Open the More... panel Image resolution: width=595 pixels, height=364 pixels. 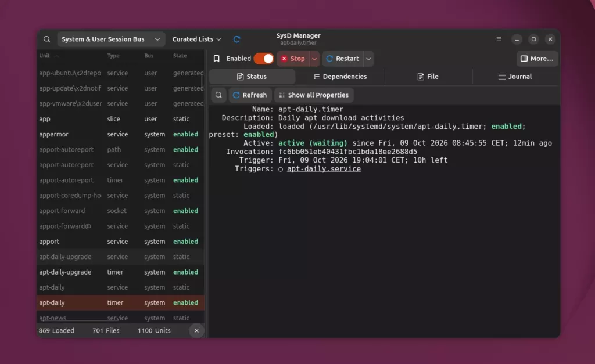537,59
